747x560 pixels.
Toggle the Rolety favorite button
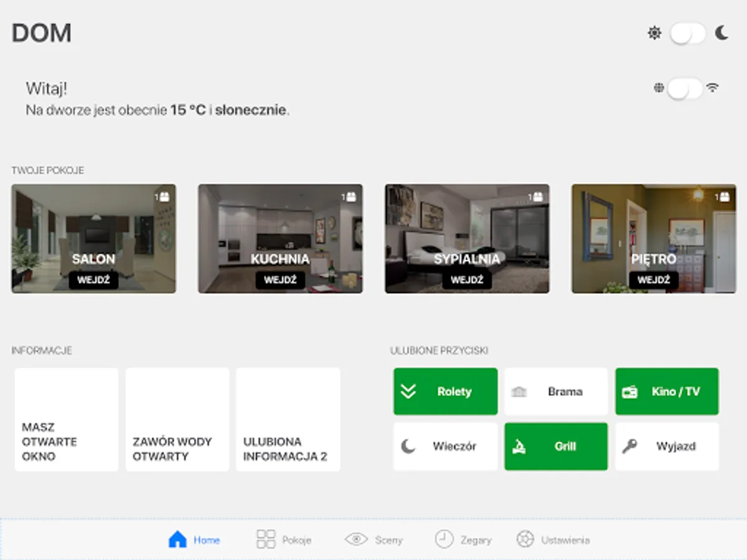[x=446, y=391]
